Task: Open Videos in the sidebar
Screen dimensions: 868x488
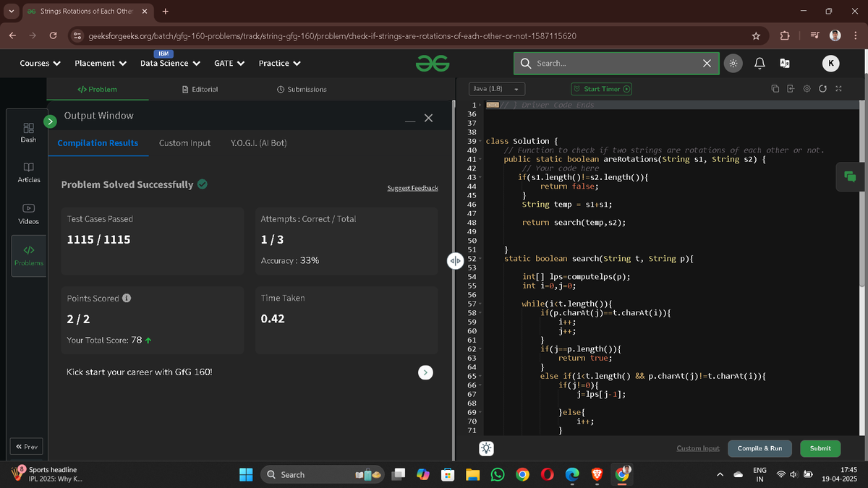Action: click(x=28, y=214)
